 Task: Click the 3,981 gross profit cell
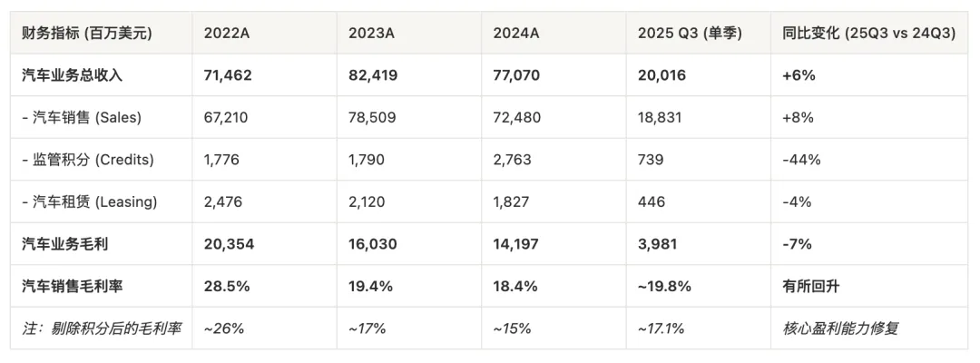click(656, 244)
